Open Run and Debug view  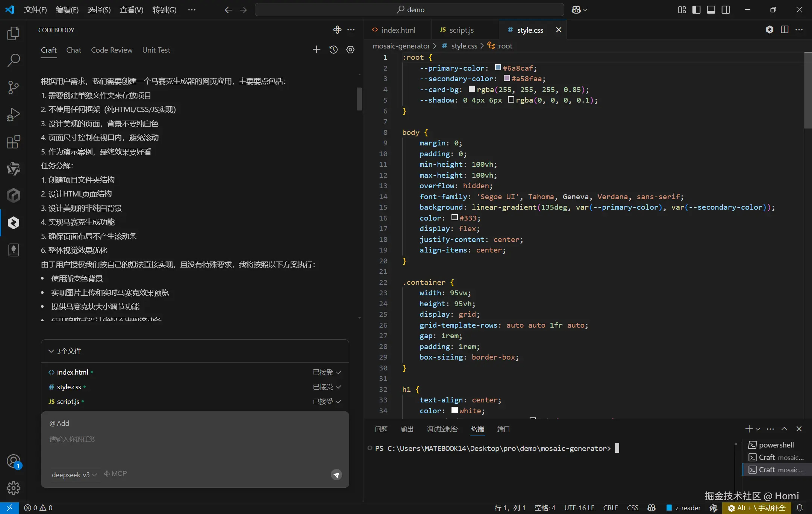click(13, 115)
